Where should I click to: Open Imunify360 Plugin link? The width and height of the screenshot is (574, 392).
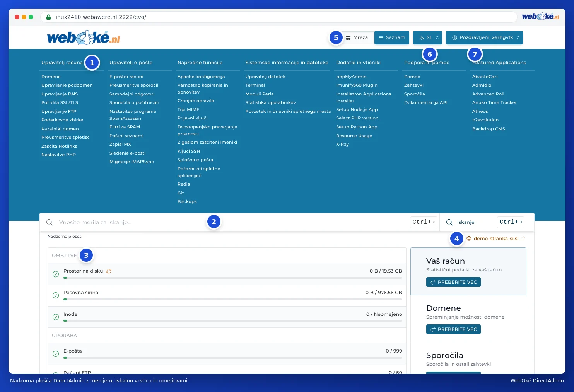click(357, 85)
